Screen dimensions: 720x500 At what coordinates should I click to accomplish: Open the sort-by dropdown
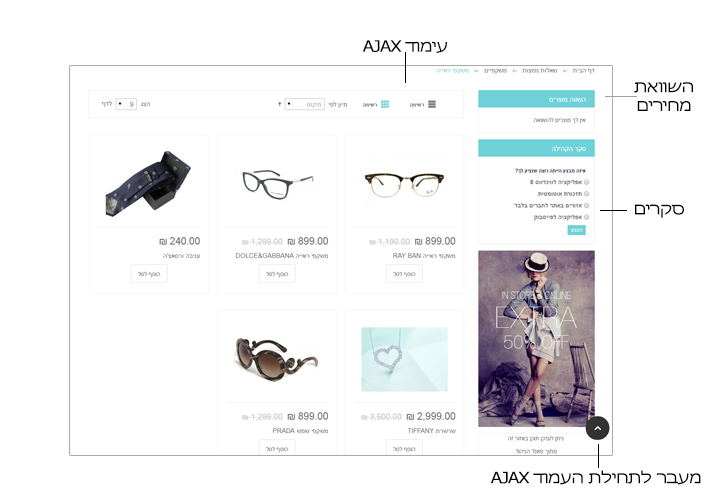click(304, 104)
